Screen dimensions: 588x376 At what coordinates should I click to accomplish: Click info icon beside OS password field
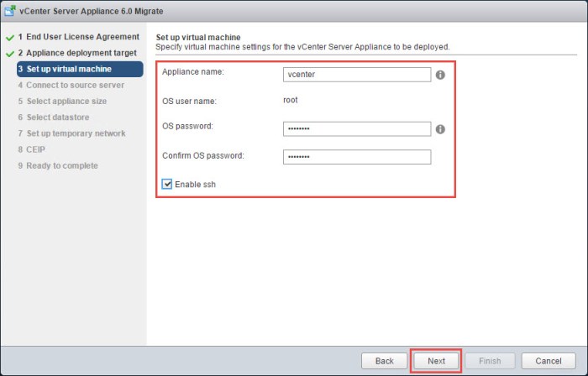(x=440, y=129)
